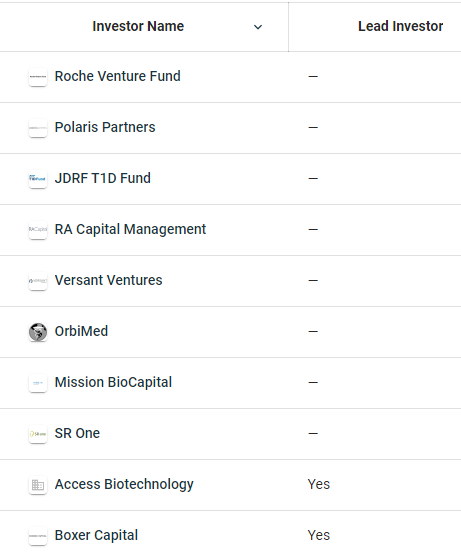The image size is (461, 557).
Task: Click the Yes cell for Boxer Capital
Action: click(319, 535)
